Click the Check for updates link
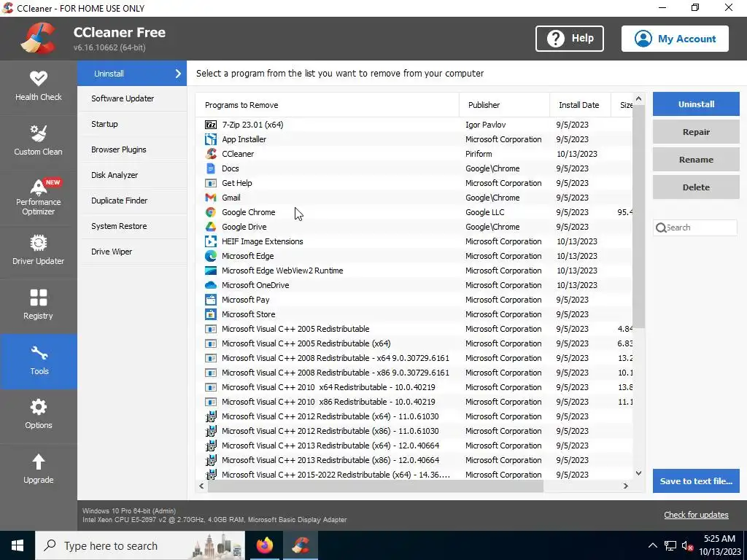This screenshot has width=747, height=560. (x=696, y=515)
